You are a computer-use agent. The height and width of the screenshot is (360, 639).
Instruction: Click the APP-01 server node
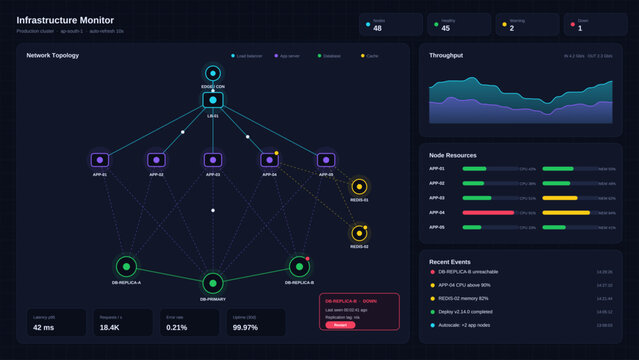tap(100, 160)
